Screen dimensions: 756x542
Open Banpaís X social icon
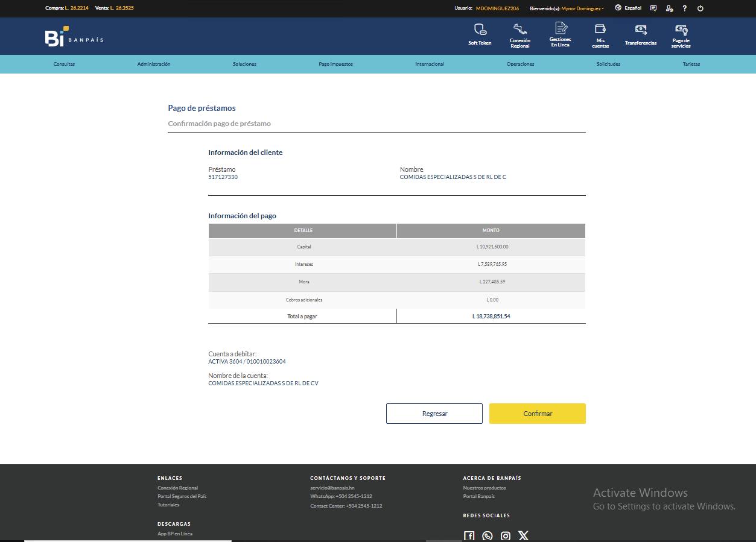click(523, 536)
